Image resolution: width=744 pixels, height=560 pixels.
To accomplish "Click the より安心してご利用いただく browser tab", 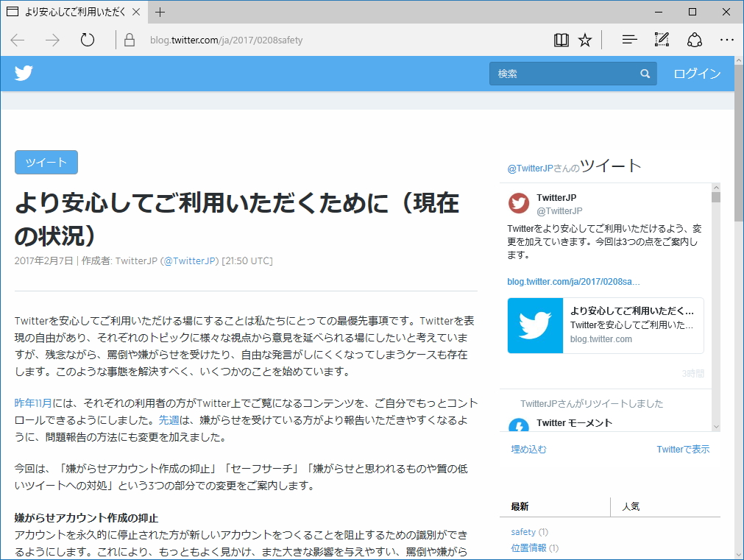I will click(x=74, y=12).
